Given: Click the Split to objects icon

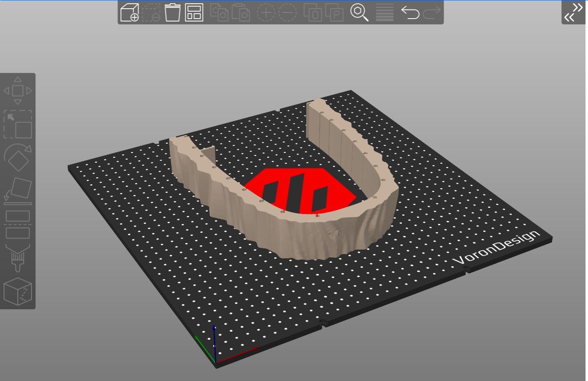Looking at the screenshot, I should (313, 12).
